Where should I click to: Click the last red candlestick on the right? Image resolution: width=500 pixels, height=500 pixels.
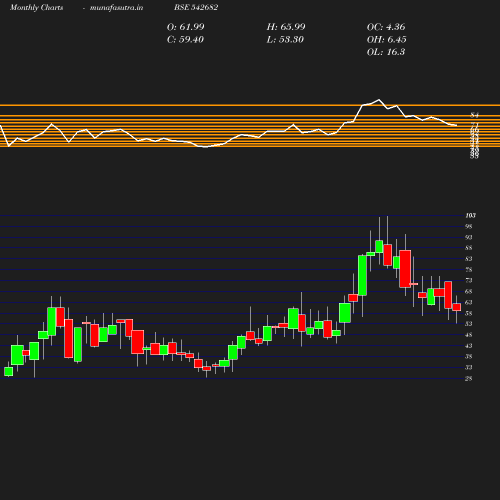click(x=457, y=307)
